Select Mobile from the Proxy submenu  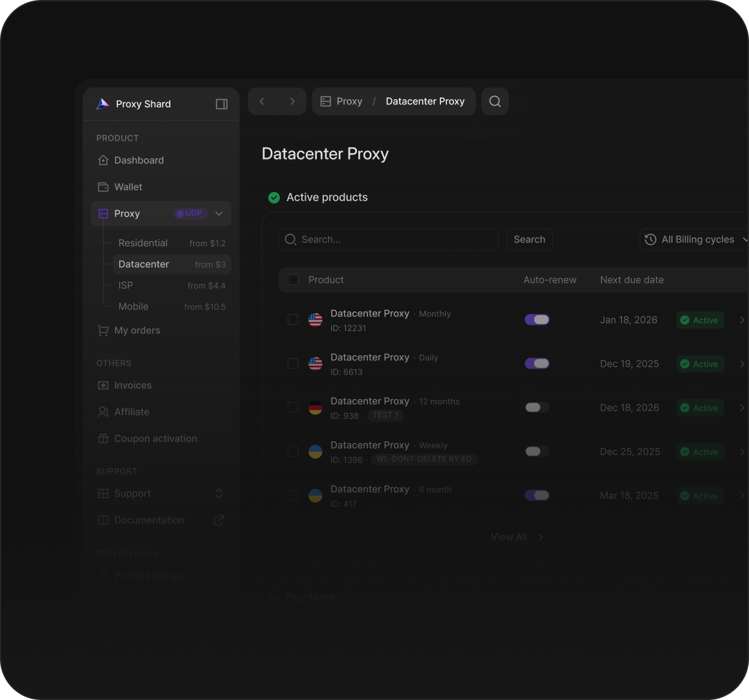(x=133, y=307)
